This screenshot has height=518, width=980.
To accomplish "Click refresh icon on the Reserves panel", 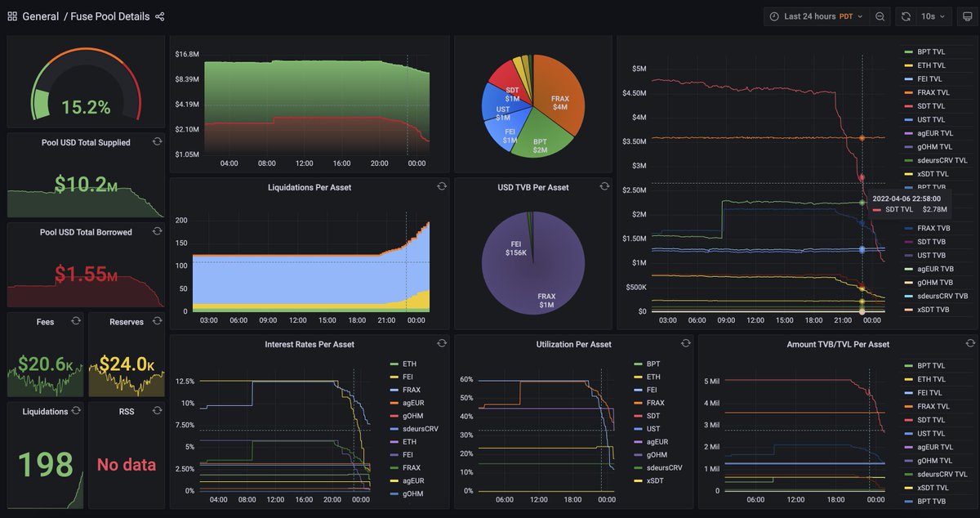I will click(x=157, y=321).
